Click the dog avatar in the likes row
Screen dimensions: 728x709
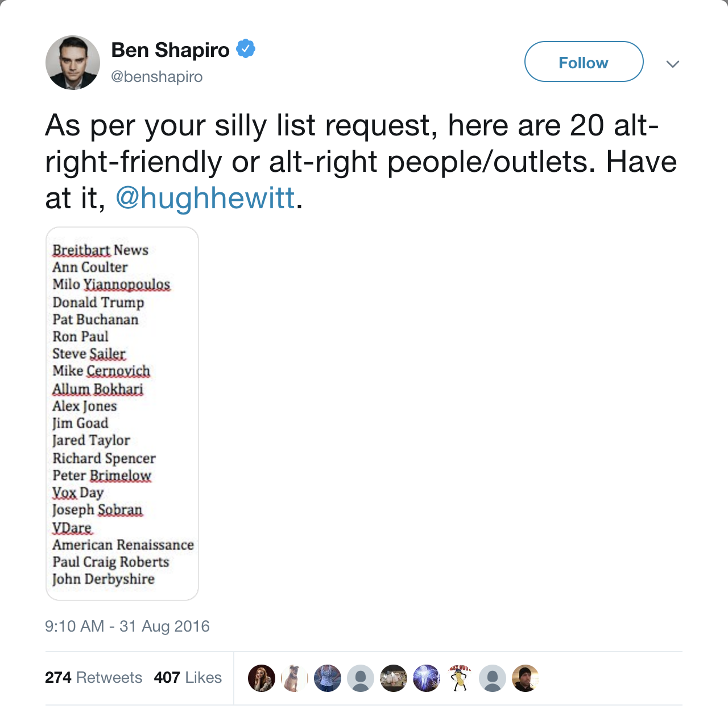294,678
